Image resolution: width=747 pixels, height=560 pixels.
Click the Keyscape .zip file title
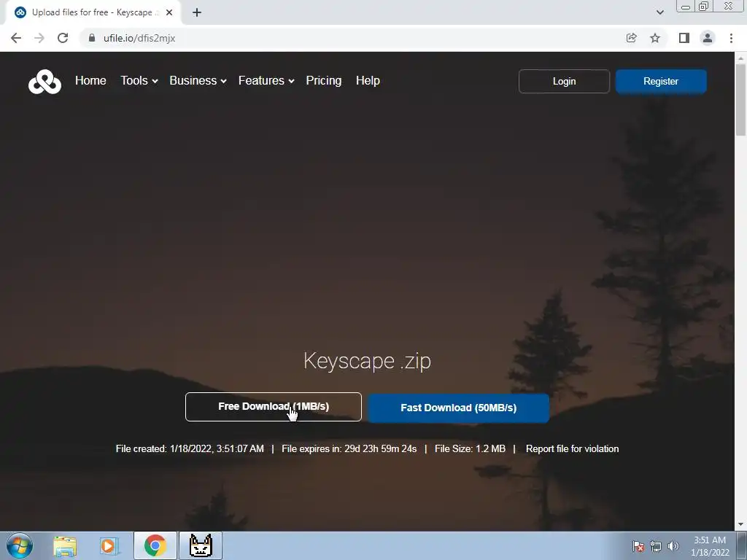click(368, 361)
